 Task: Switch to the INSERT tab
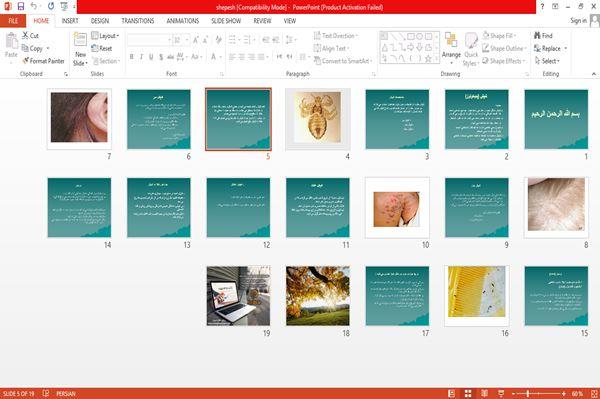(x=70, y=21)
